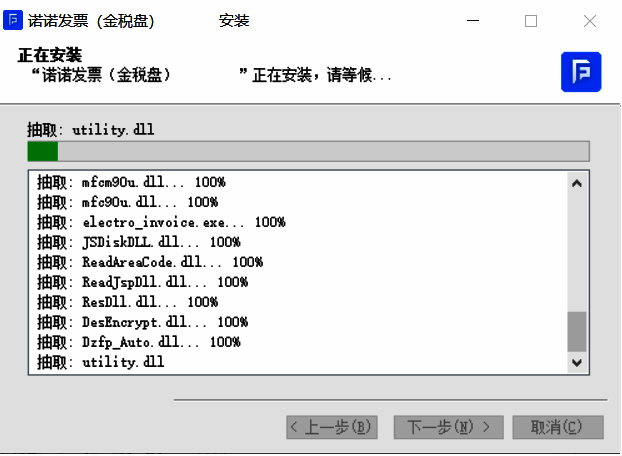Select log line Dzfp_Auto.dll 100%

point(139,342)
